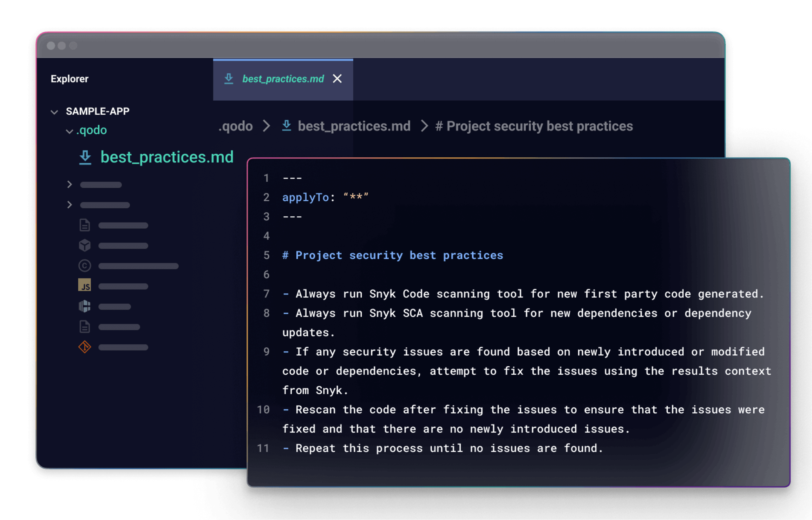Click the second document file icon
812x520 pixels.
(x=84, y=327)
